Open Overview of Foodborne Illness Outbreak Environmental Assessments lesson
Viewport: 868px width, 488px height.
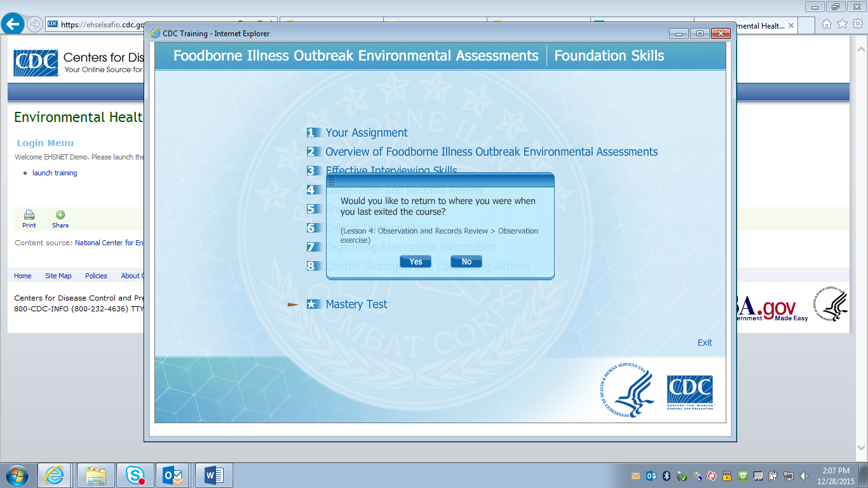coord(492,152)
